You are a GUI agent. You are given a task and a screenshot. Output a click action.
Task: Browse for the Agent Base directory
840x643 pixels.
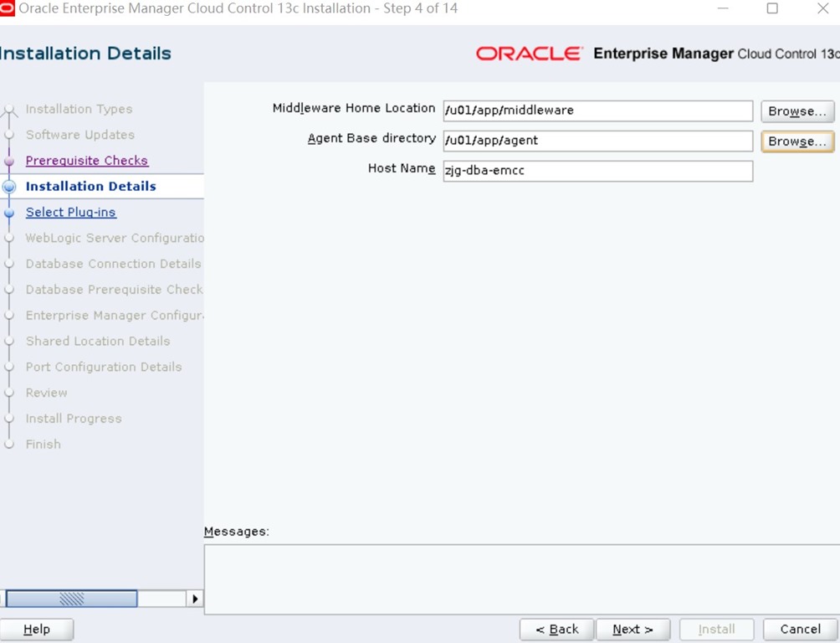[x=797, y=141]
